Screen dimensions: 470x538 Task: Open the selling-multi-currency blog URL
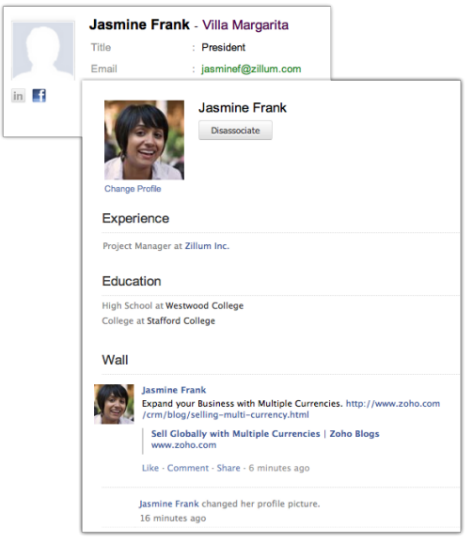(291, 409)
